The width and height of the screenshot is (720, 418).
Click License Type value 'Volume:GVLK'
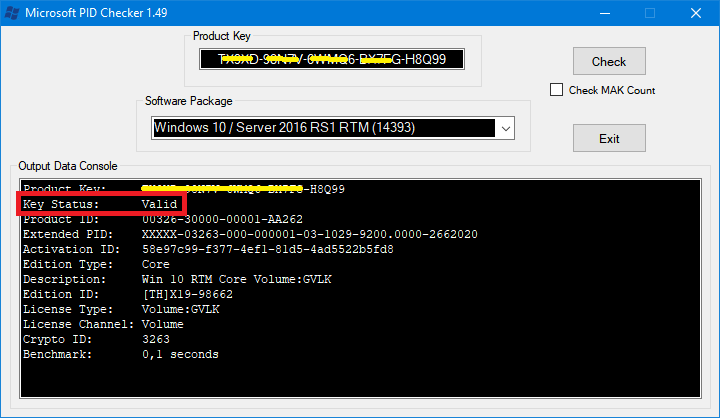point(180,310)
